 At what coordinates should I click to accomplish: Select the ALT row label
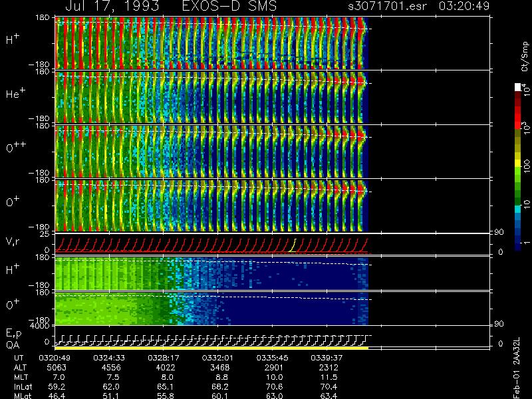coord(21,368)
